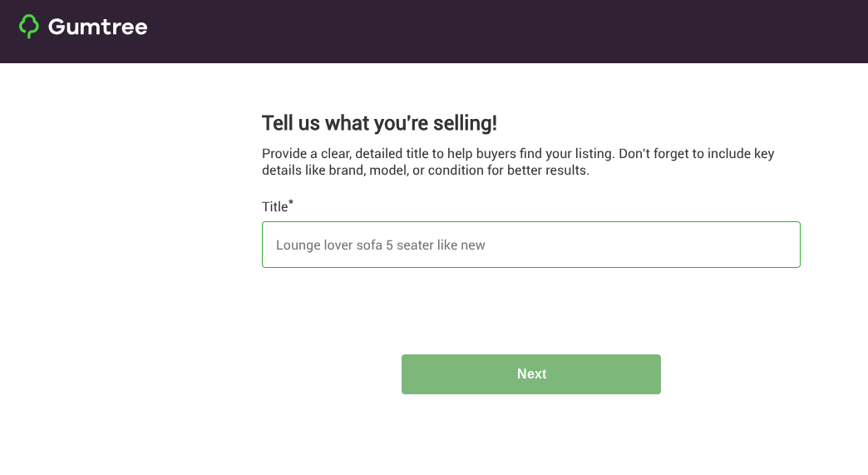Click the required asterisk beside Title
The image size is (868, 475).
coord(291,203)
